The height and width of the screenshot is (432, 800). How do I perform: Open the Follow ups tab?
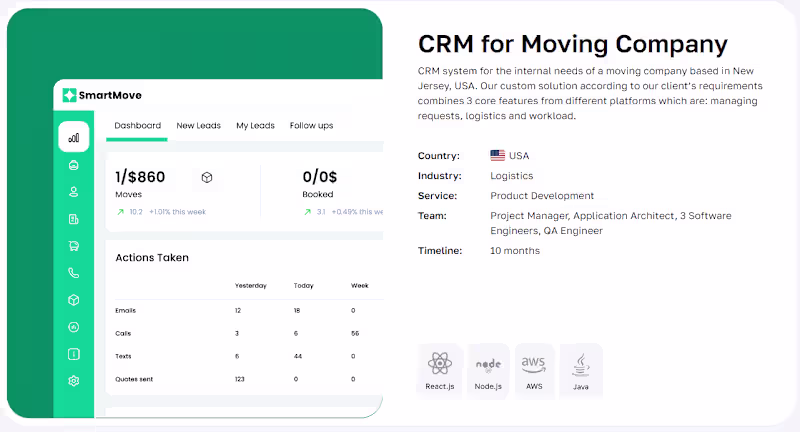click(x=311, y=125)
